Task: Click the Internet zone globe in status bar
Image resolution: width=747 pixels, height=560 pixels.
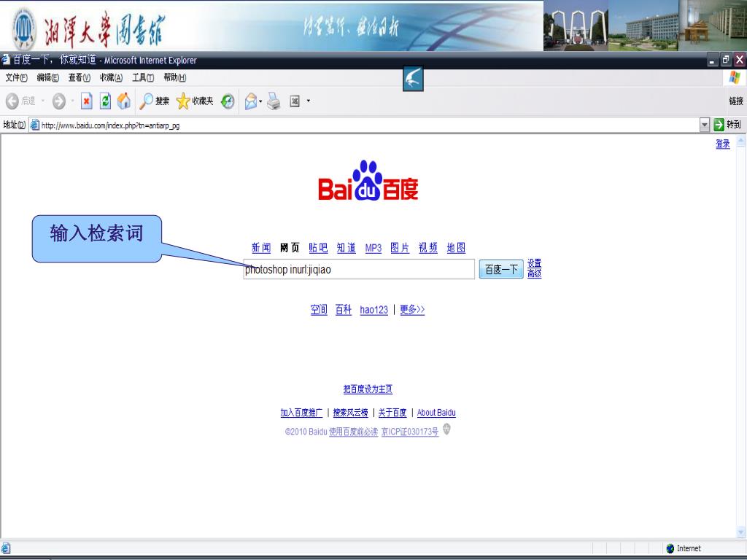Action: pos(670,548)
